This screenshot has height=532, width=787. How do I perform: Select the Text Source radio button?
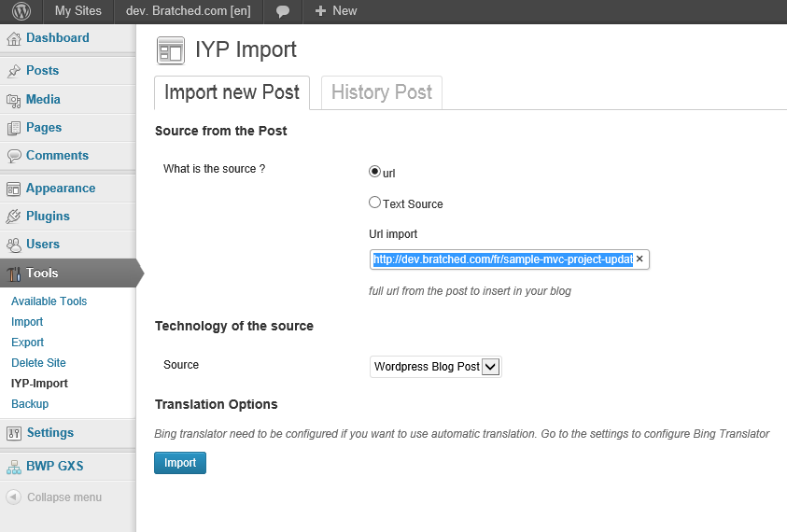374,203
